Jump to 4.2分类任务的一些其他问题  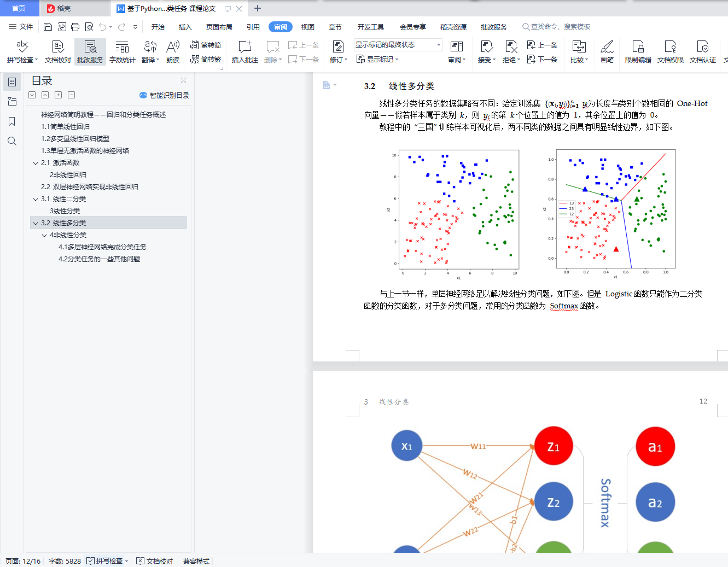(99, 259)
